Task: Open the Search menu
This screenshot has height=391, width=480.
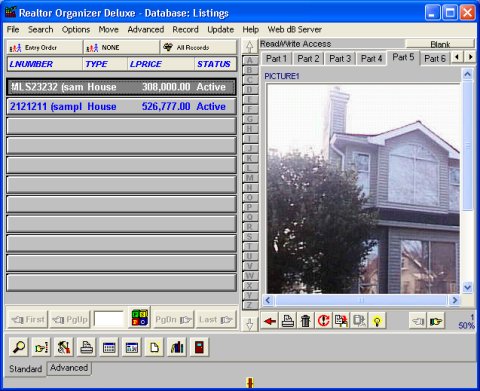Action: pos(40,29)
